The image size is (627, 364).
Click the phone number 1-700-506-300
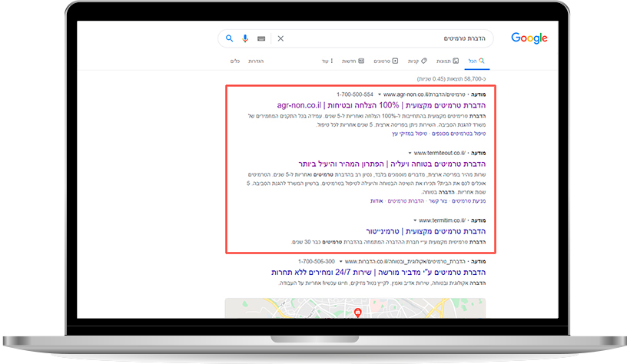(x=317, y=262)
